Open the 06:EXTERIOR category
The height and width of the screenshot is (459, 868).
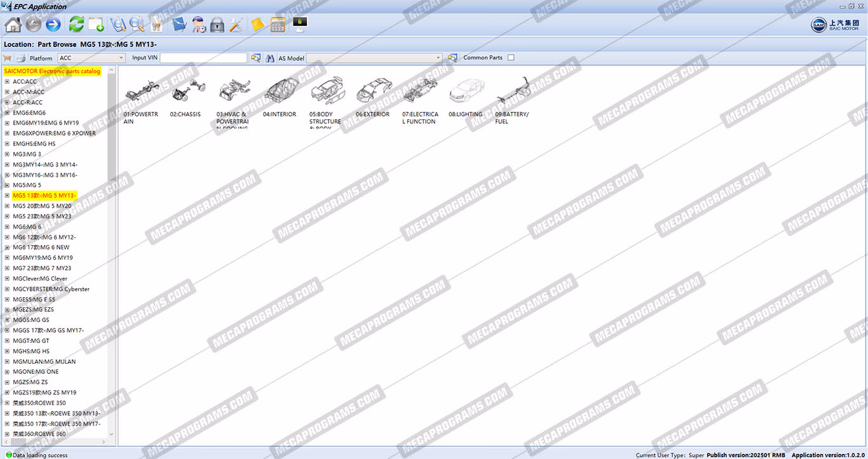point(373,98)
